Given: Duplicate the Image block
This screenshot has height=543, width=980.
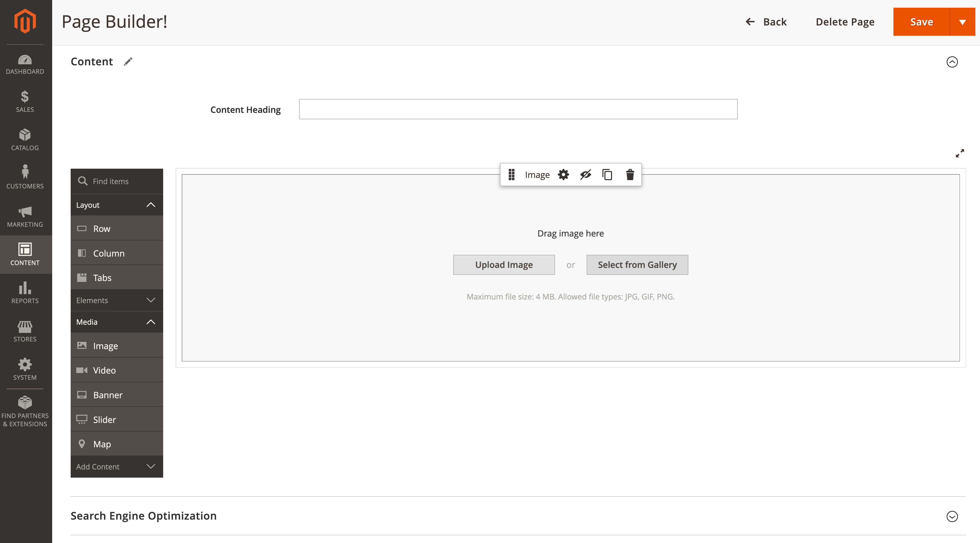Looking at the screenshot, I should pyautogui.click(x=607, y=175).
